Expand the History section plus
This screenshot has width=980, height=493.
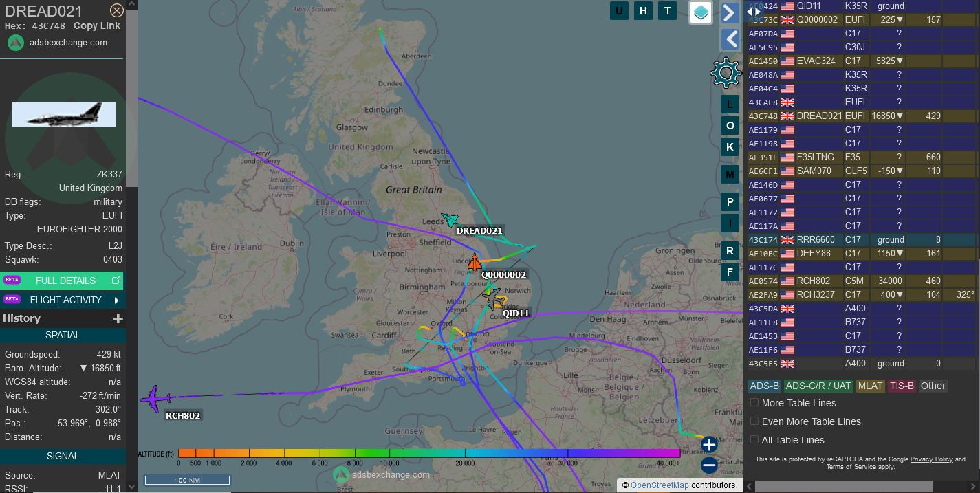coord(118,318)
